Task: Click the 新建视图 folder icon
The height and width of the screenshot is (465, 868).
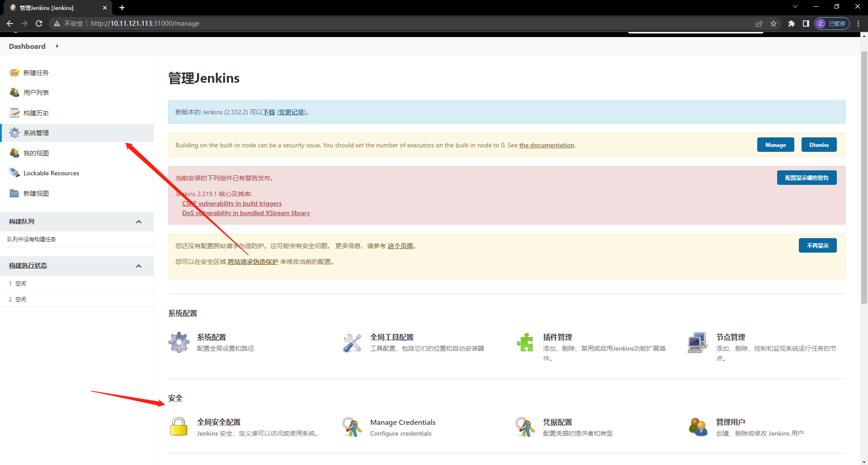Action: [x=14, y=193]
